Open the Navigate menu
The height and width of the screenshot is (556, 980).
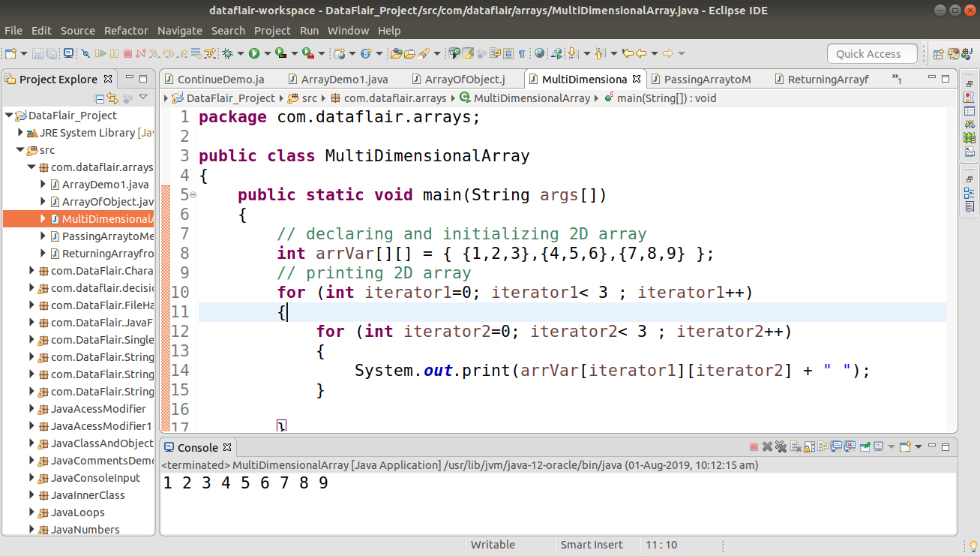tap(180, 31)
